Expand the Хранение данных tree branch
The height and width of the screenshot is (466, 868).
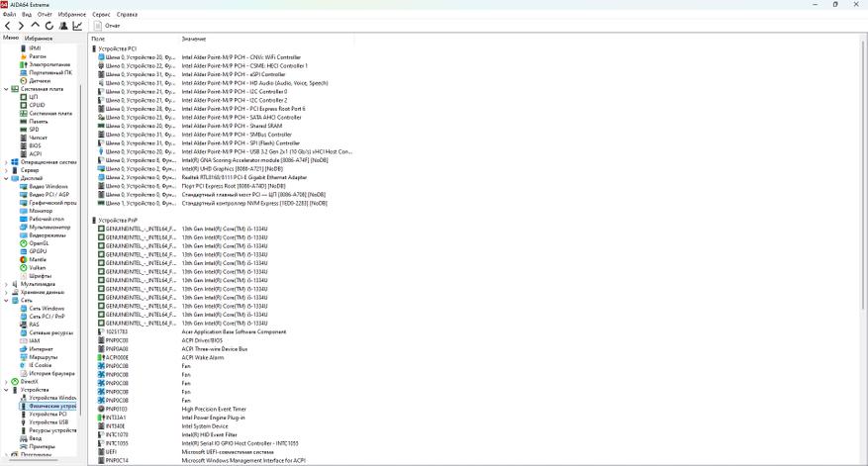(6, 292)
